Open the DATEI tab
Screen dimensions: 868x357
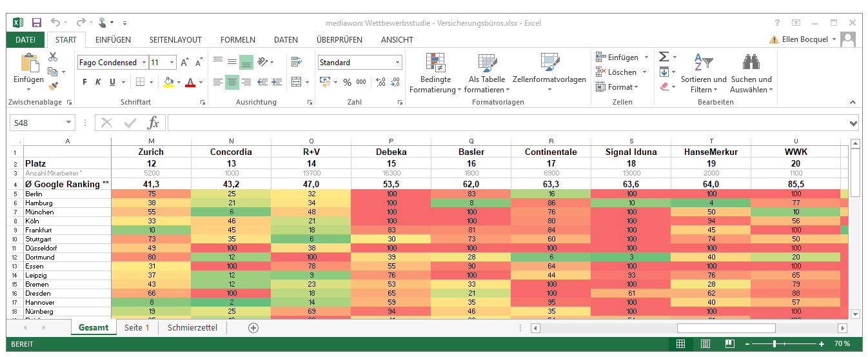click(25, 40)
